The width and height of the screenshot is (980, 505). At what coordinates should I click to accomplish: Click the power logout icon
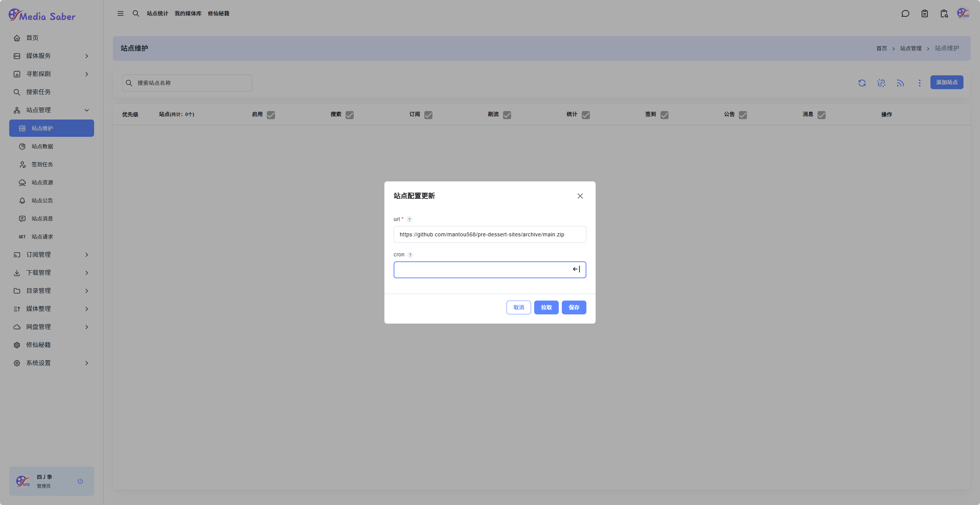point(80,481)
